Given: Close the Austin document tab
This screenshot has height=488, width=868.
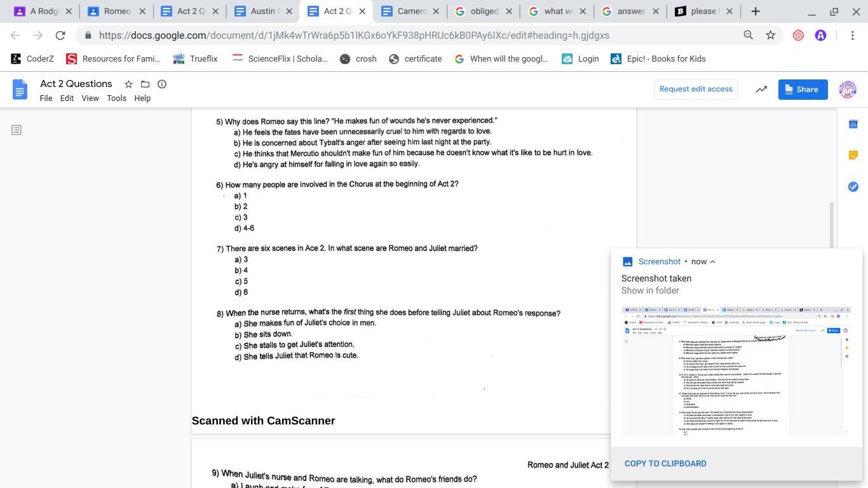Looking at the screenshot, I should pyautogui.click(x=288, y=11).
